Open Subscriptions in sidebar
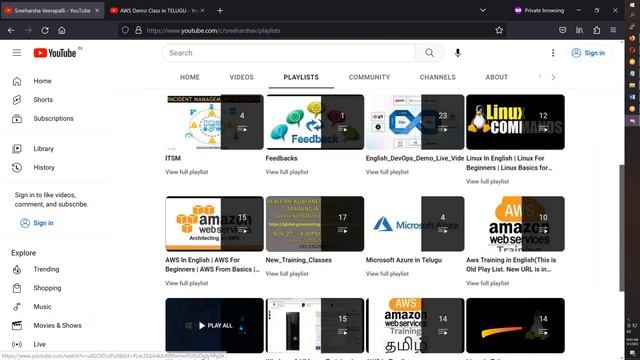This screenshot has height=360, width=640. tap(53, 118)
